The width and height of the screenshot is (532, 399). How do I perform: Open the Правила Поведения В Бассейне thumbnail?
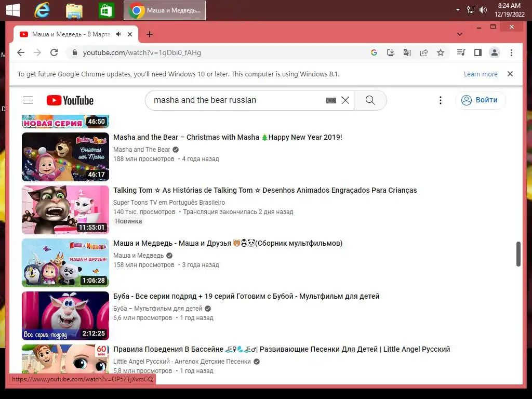click(x=65, y=360)
